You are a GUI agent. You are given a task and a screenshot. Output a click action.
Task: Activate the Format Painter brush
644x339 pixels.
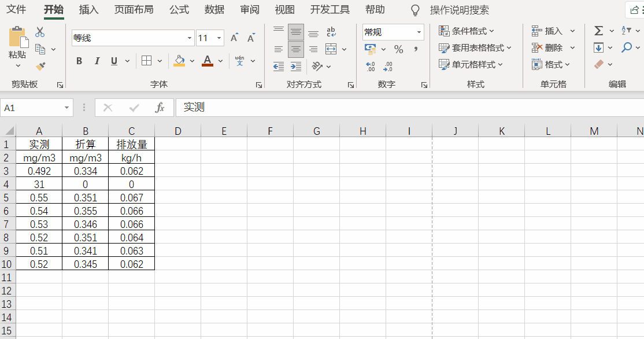40,66
